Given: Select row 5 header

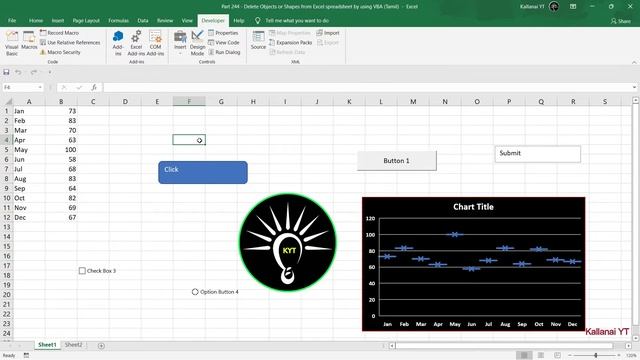Looking at the screenshot, I should (7, 150).
